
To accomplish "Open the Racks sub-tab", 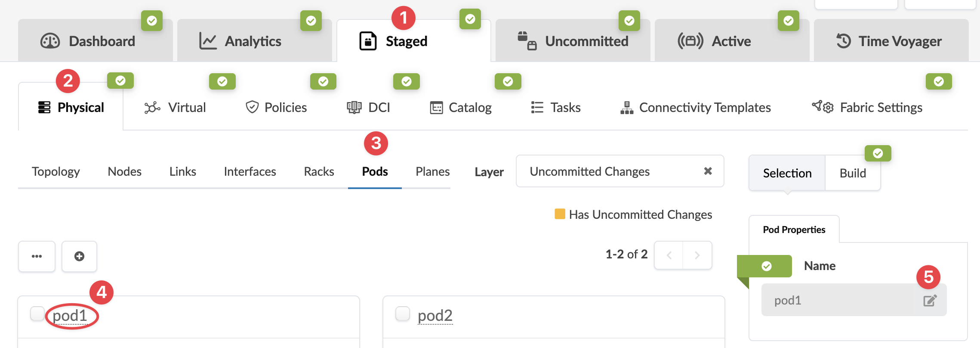I will (x=319, y=171).
